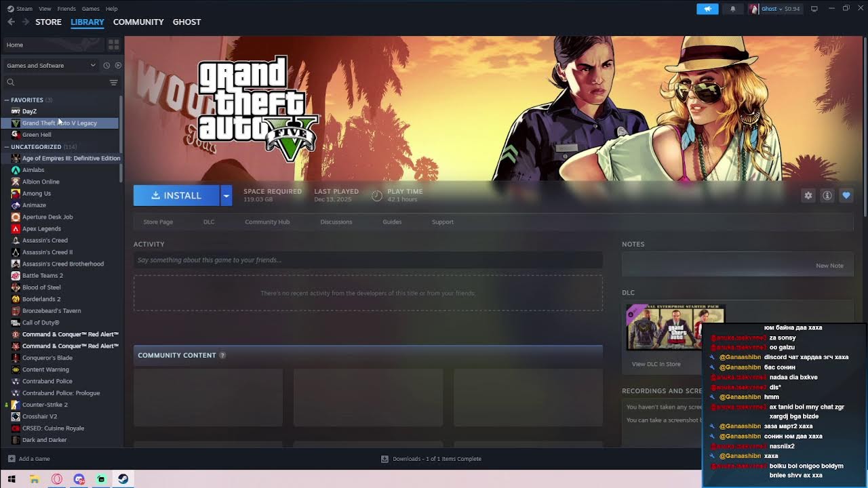Viewport: 868px width, 488px height.
Task: Click the Ghost profile avatar
Action: tap(753, 9)
